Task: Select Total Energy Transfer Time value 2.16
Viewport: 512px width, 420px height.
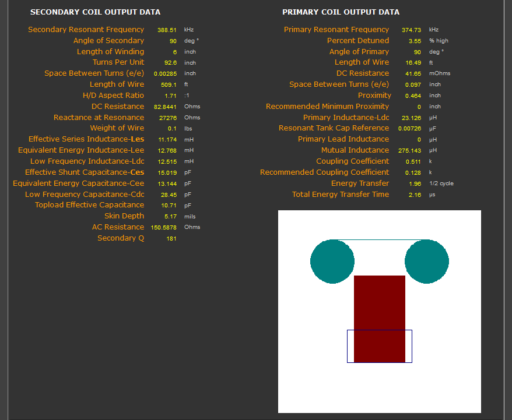Action: coord(415,195)
